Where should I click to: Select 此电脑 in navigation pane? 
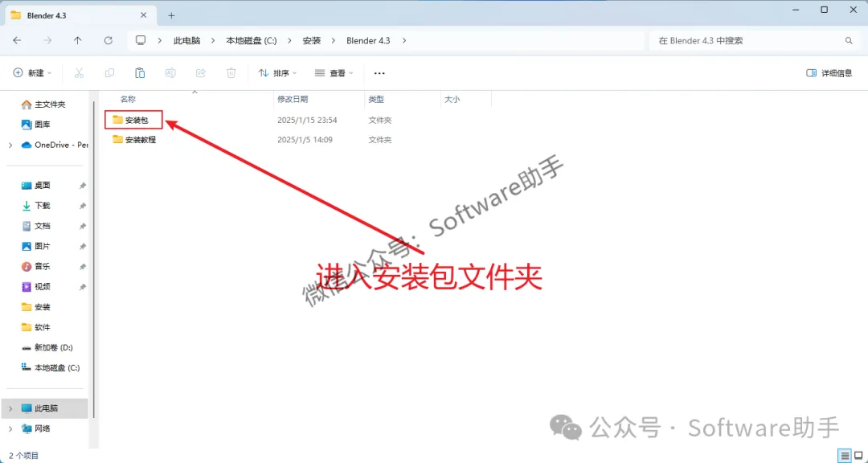click(46, 408)
